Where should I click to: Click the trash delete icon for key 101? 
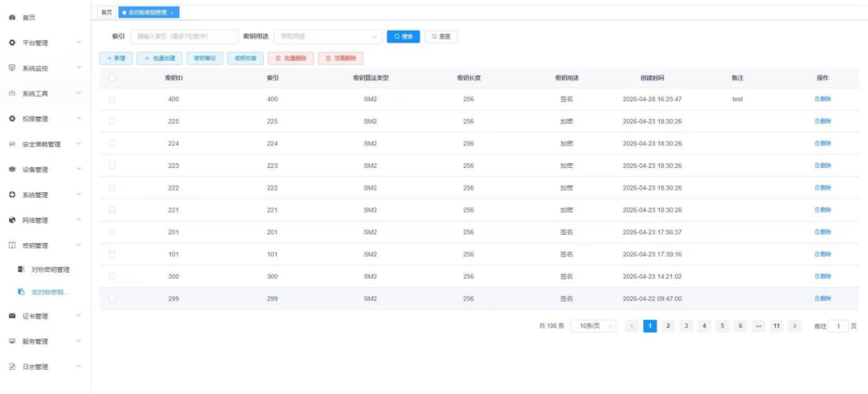[x=817, y=254]
